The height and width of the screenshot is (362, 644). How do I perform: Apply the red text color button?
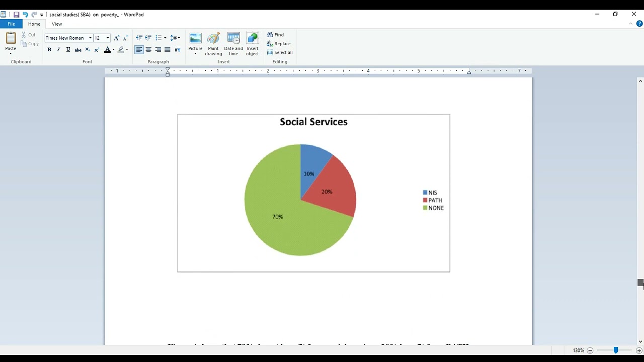[x=107, y=50]
